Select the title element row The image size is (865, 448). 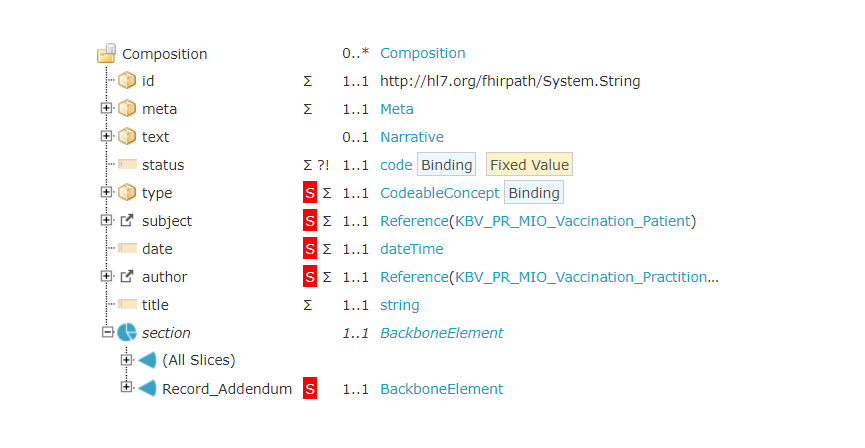[155, 305]
